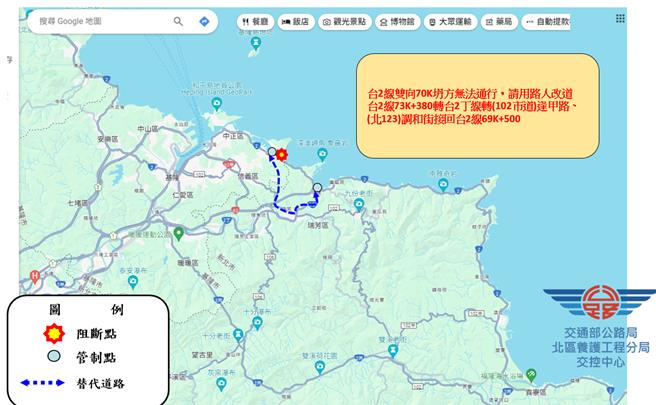Filter map by 大眾運輸 transit chip

tap(450, 21)
